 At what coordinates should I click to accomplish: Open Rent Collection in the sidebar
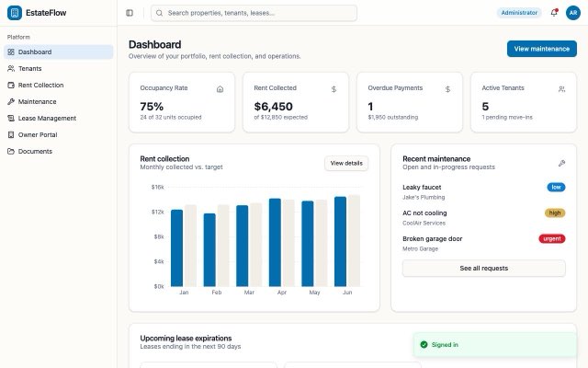59,85
